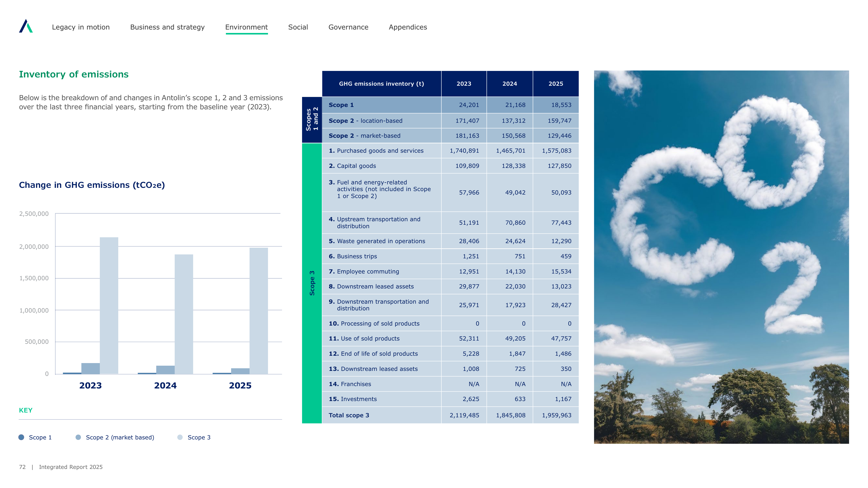Click the Scopes 1 and 2 side label
The image size is (868, 488).
pos(312,119)
